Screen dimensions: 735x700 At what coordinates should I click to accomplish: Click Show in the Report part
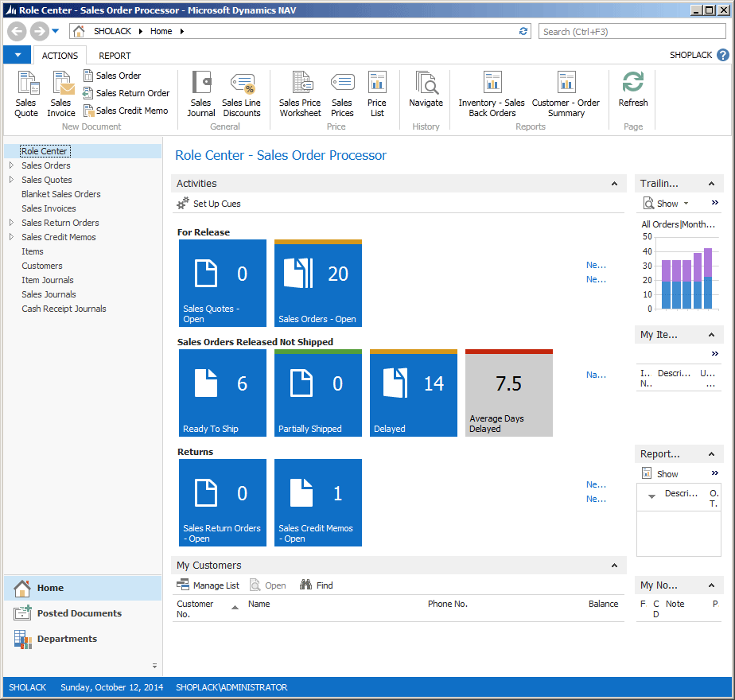pos(660,474)
